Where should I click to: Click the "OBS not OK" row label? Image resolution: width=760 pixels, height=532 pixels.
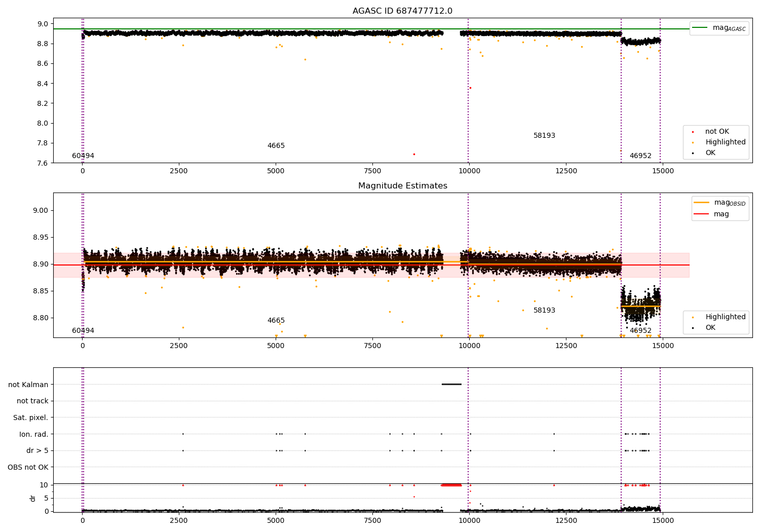pyautogui.click(x=28, y=467)
